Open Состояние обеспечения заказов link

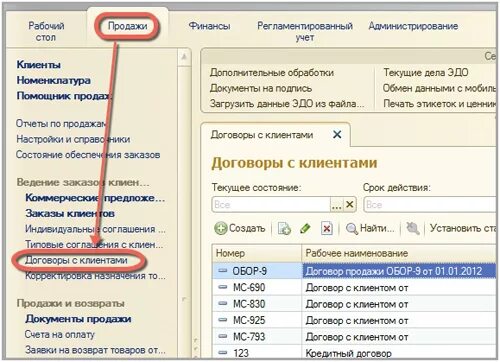tap(88, 155)
